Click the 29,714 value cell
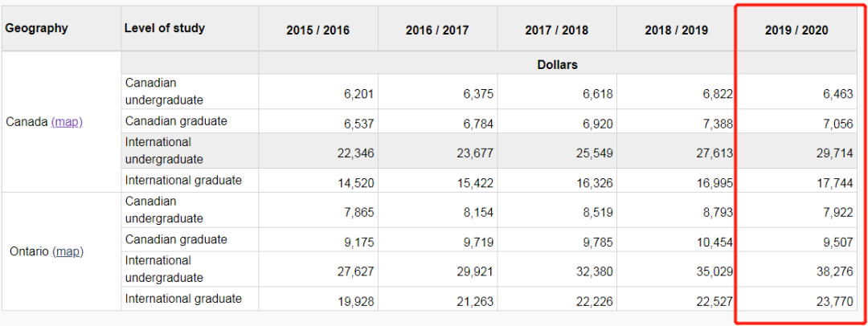 pyautogui.click(x=833, y=153)
